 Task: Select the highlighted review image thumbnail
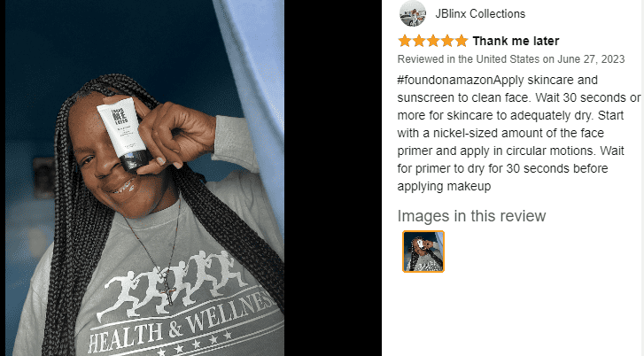click(423, 252)
